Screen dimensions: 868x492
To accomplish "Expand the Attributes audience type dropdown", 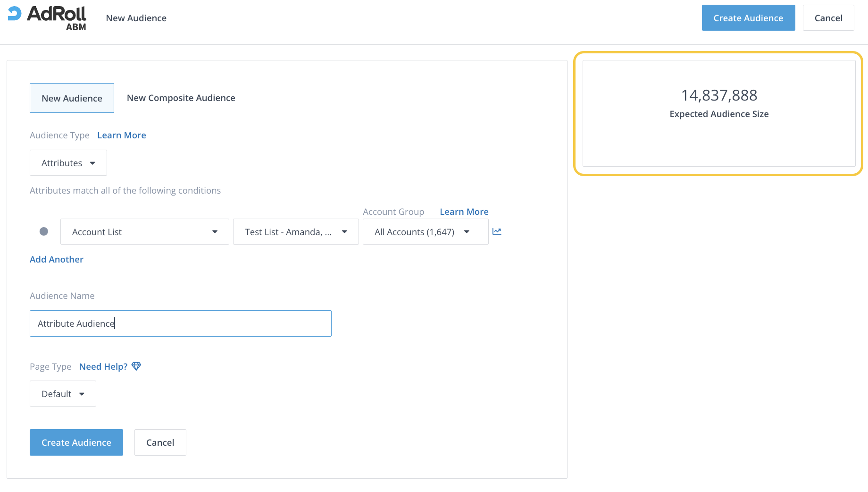I will point(68,163).
